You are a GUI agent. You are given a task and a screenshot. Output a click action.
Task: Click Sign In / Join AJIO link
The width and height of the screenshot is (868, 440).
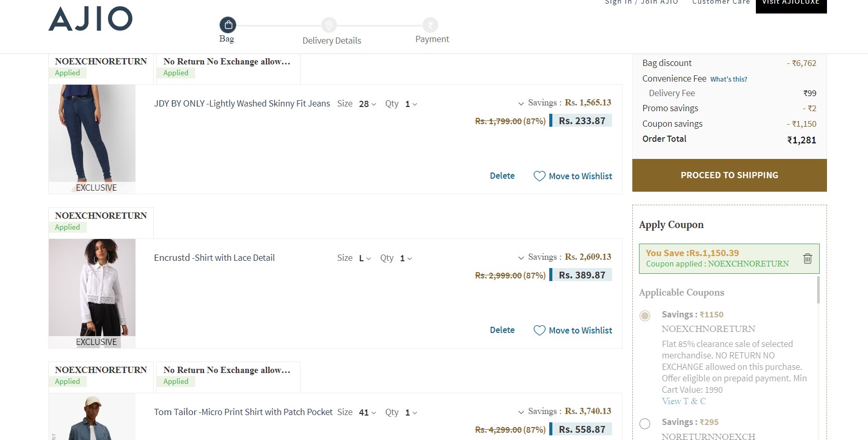pos(642,3)
